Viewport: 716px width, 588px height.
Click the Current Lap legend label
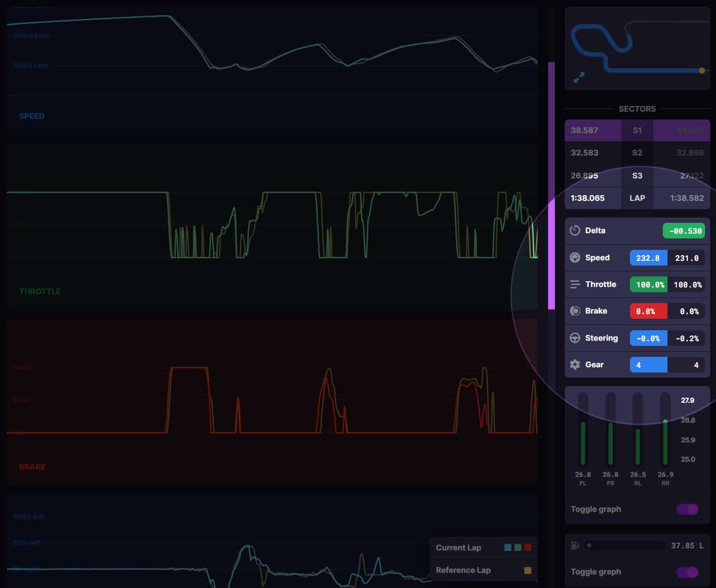click(458, 548)
